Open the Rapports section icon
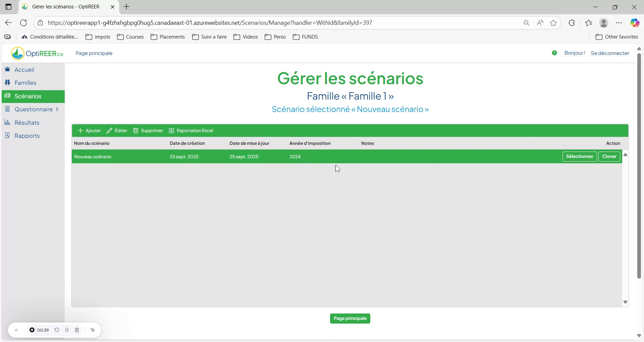The width and height of the screenshot is (644, 342). pyautogui.click(x=7, y=135)
